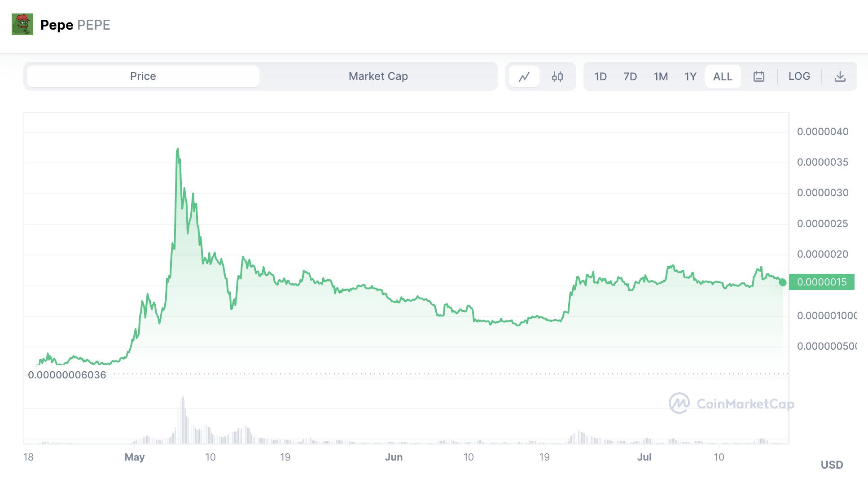Select the Market Cap tab

point(378,76)
